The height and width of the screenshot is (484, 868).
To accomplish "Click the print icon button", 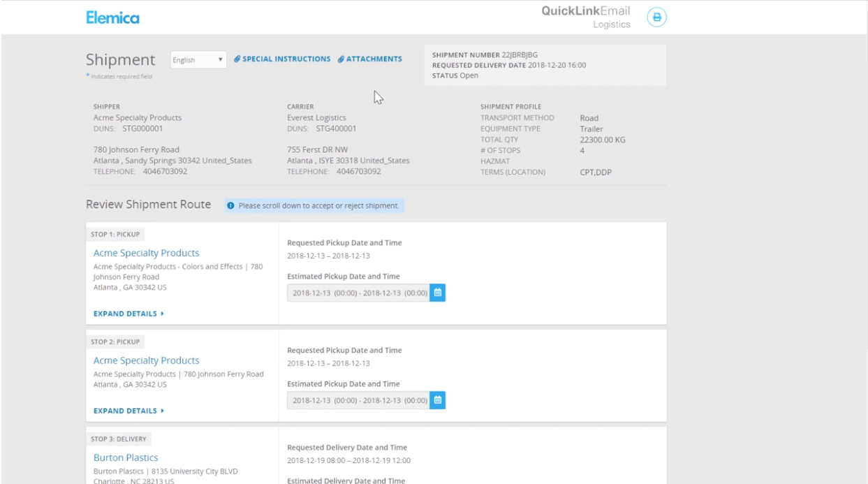I will (656, 17).
